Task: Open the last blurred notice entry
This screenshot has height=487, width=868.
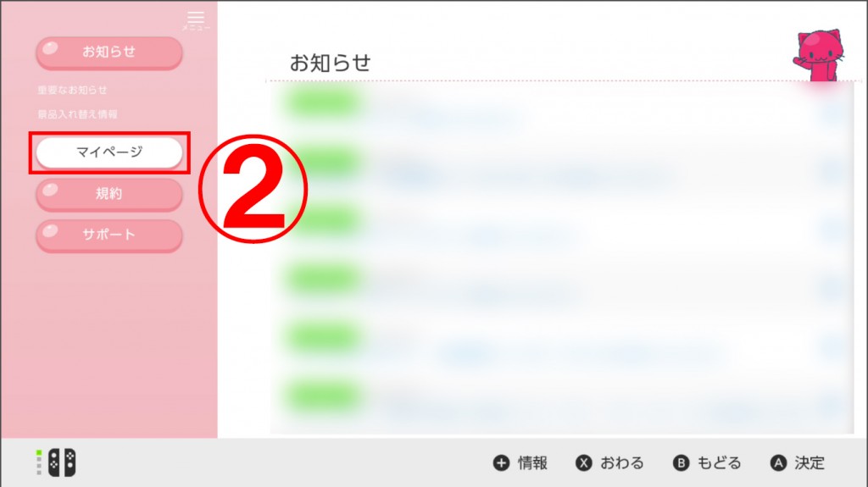Action: [x=562, y=396]
